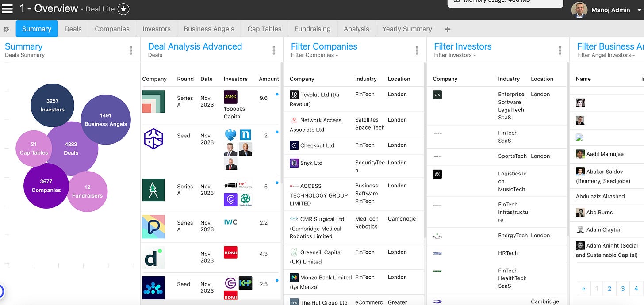Star the Overview dashboard as favorite
644x305 pixels.
coord(124,9)
